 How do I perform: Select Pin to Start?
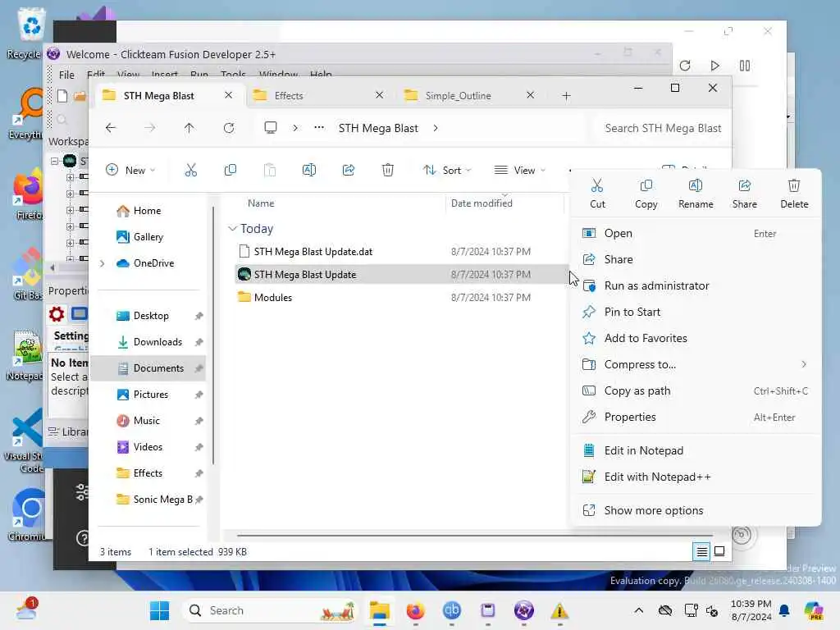coord(696,312)
